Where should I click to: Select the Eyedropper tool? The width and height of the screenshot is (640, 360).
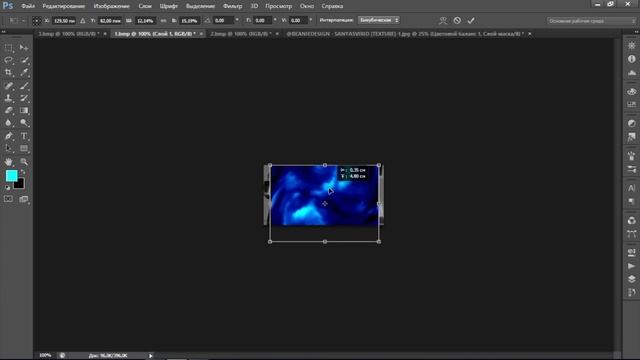pyautogui.click(x=24, y=72)
